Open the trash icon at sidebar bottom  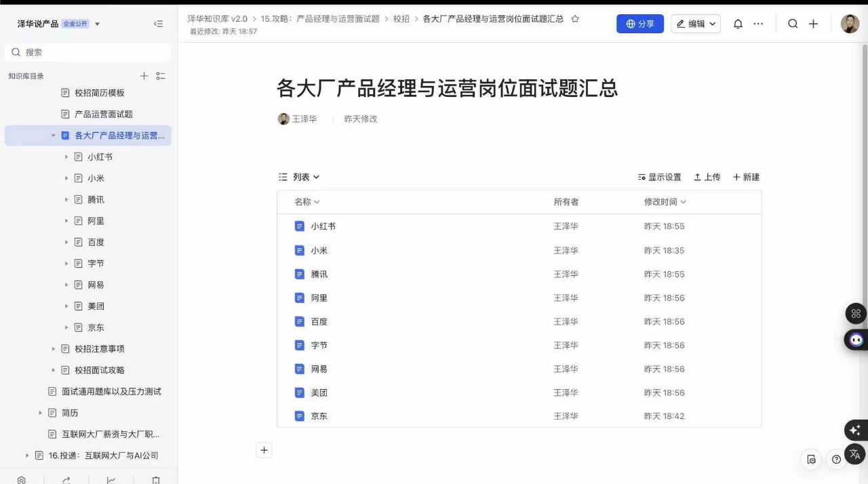pyautogui.click(x=156, y=480)
